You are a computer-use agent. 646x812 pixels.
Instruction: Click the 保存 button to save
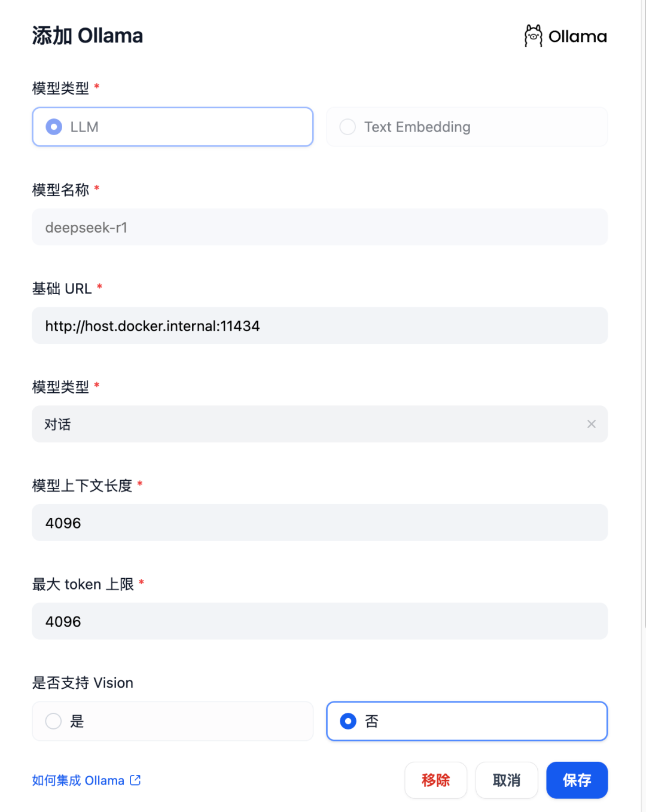pos(576,780)
